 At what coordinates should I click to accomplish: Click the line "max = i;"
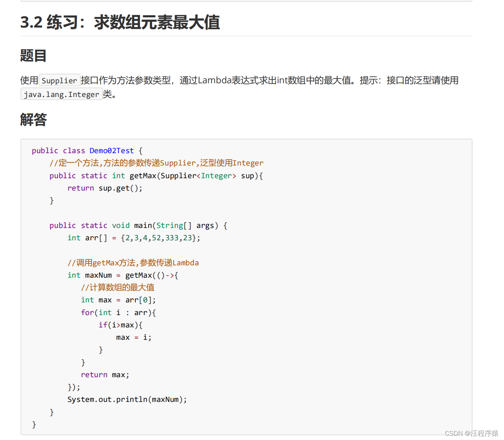134,337
